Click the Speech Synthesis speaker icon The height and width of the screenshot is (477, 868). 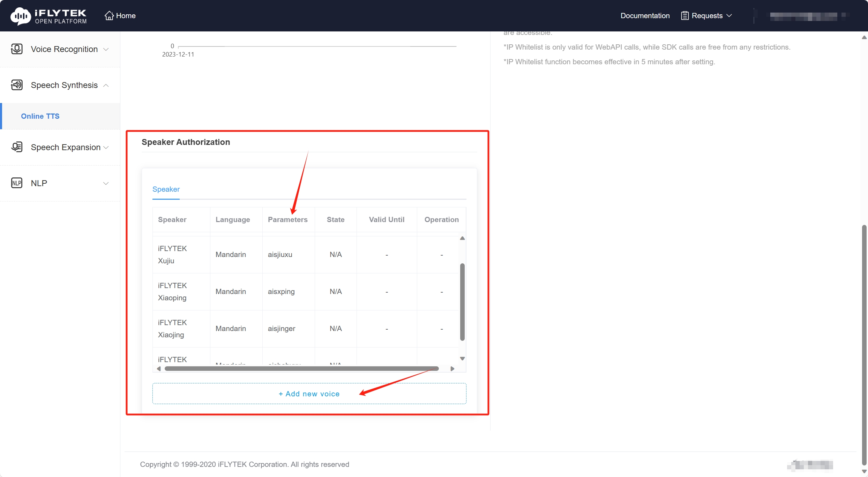click(x=17, y=85)
